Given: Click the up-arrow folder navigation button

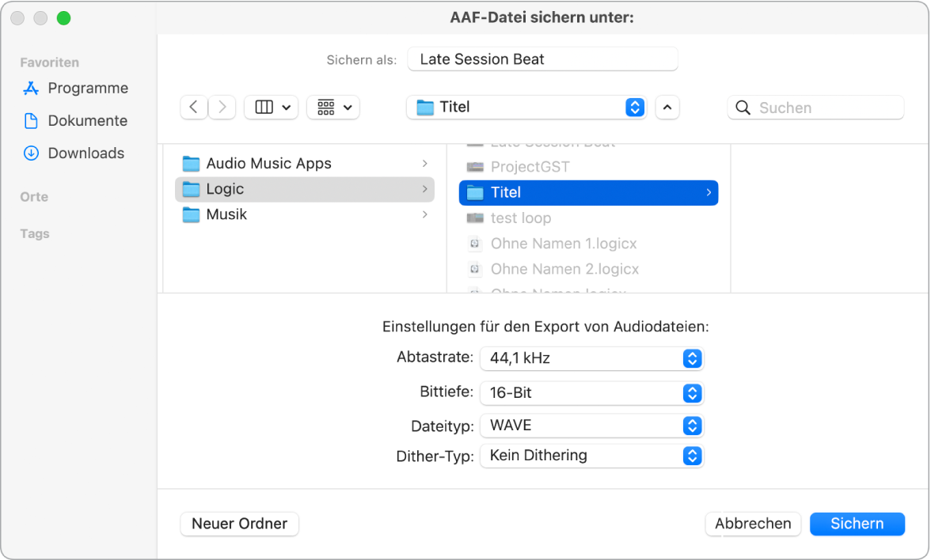Looking at the screenshot, I should tap(667, 107).
